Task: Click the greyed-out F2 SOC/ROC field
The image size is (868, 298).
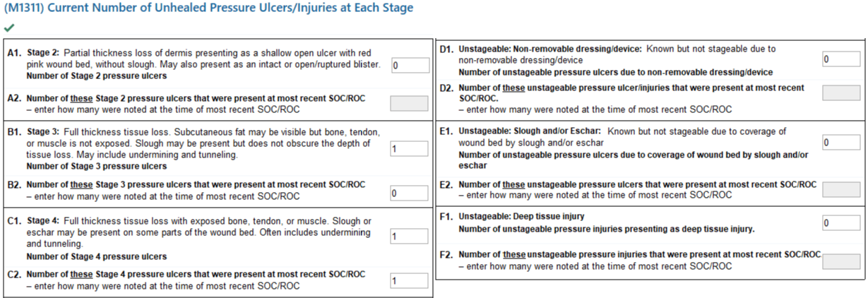Action: coord(841,261)
